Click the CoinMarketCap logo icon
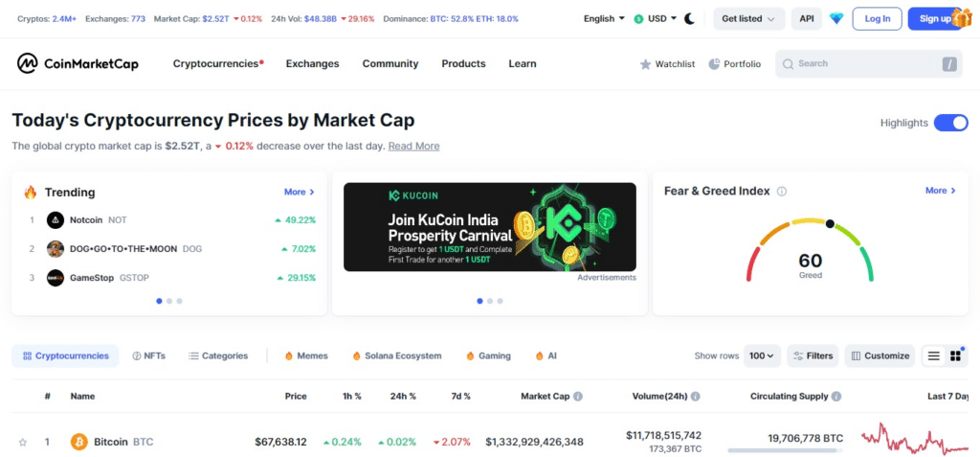980x457 pixels. [27, 63]
